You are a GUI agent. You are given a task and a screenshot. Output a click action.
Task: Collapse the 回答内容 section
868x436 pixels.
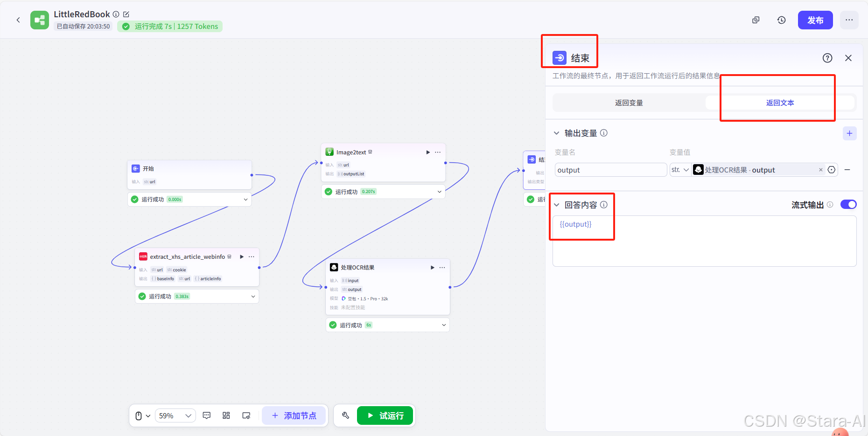coord(556,205)
